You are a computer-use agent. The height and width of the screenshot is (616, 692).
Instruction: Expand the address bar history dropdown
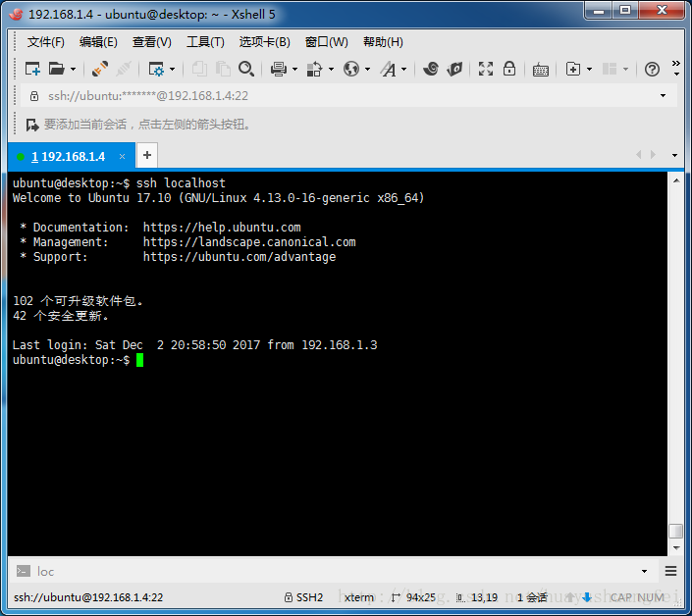[x=663, y=96]
